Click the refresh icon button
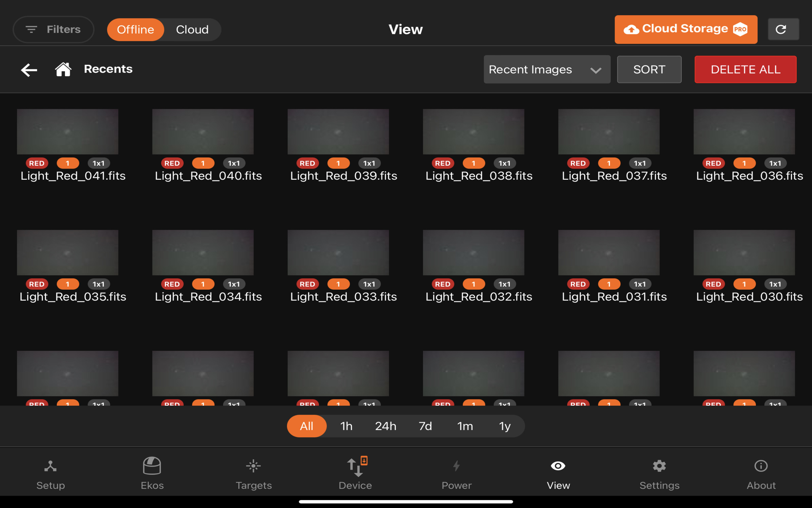Image resolution: width=812 pixels, height=508 pixels. coord(783,29)
